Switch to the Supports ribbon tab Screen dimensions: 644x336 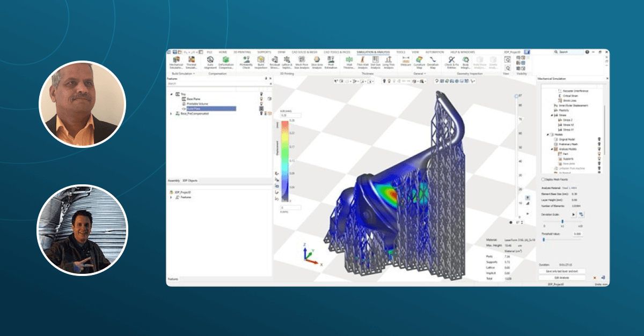point(264,52)
